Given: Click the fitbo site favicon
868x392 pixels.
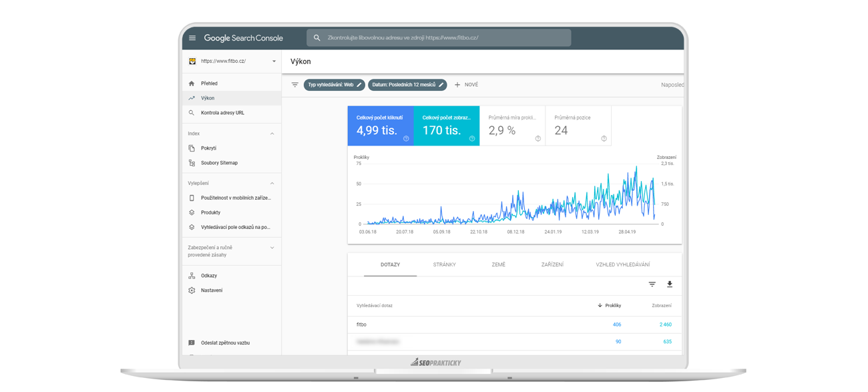Looking at the screenshot, I should point(192,61).
